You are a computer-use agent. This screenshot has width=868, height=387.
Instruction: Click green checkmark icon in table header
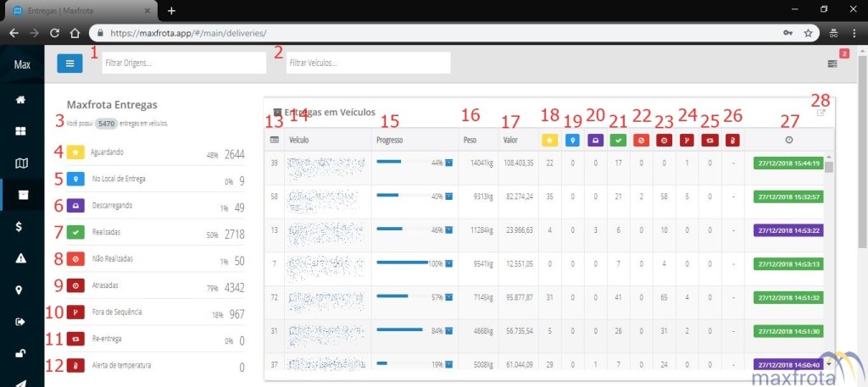(618, 139)
